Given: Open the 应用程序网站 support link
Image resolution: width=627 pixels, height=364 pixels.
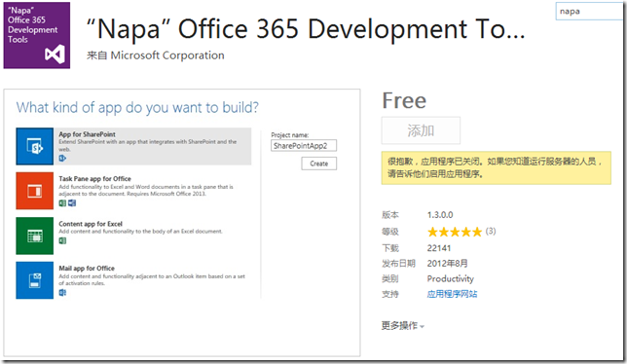Looking at the screenshot, I should [x=452, y=294].
